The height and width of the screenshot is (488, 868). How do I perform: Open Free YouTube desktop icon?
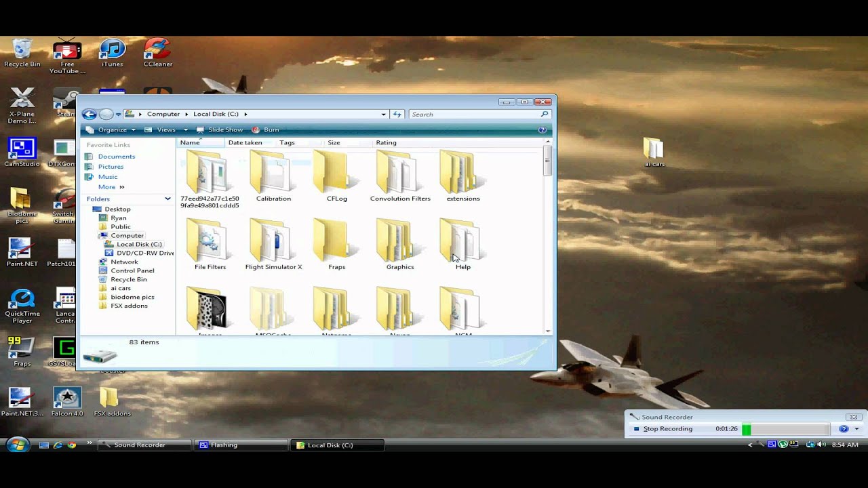(x=67, y=56)
